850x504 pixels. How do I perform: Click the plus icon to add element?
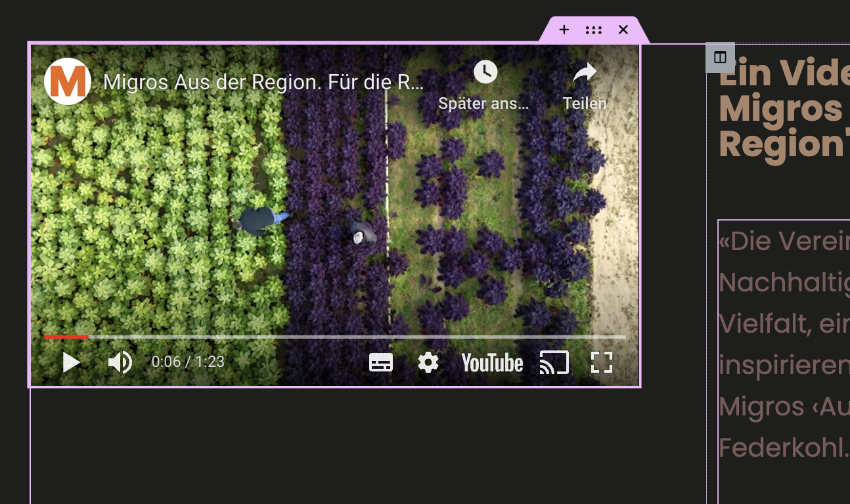pos(564,30)
